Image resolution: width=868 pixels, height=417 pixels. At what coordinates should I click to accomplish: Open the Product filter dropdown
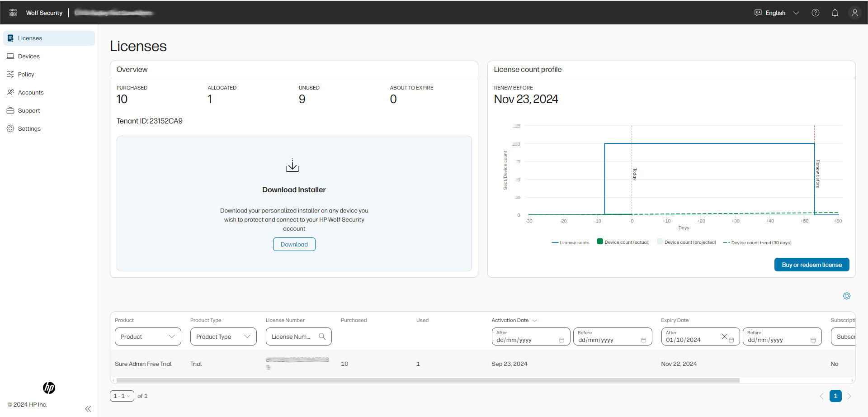(148, 336)
